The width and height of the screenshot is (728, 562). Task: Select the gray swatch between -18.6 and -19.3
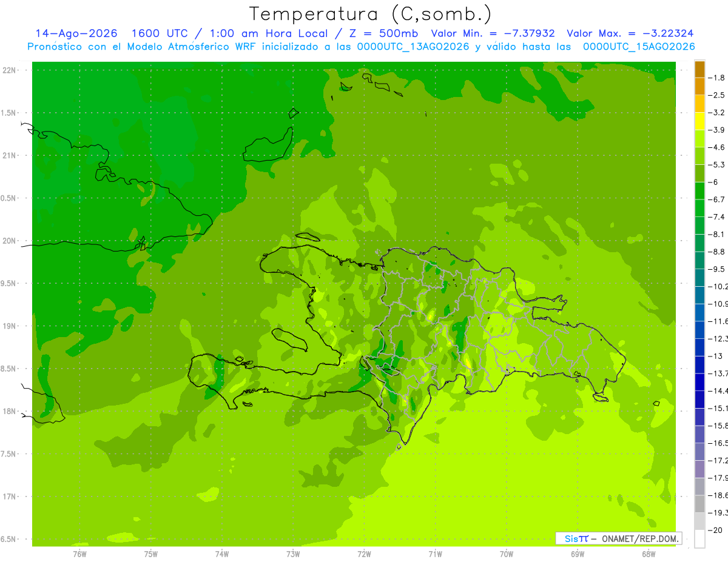point(699,504)
